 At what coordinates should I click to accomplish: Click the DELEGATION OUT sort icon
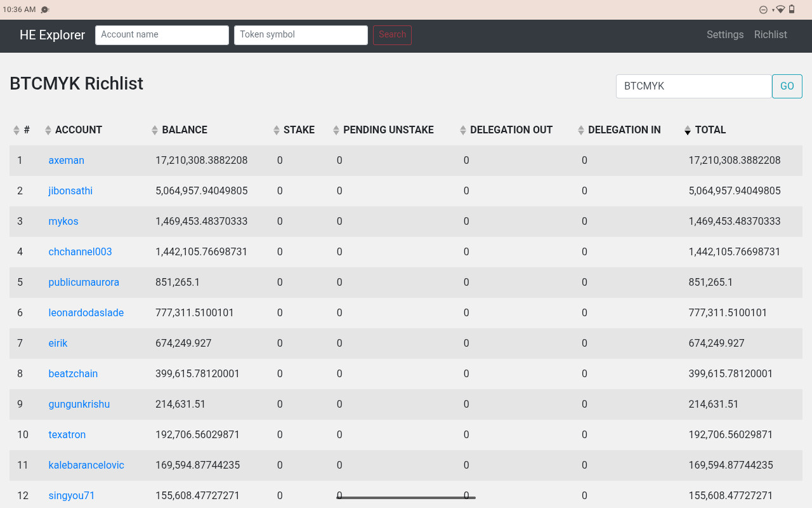click(x=463, y=130)
